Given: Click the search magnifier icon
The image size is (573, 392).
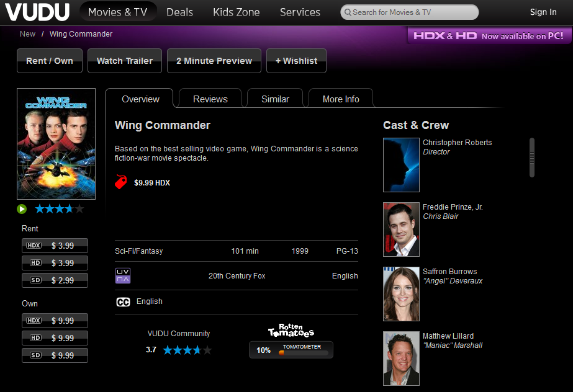Looking at the screenshot, I should point(348,12).
